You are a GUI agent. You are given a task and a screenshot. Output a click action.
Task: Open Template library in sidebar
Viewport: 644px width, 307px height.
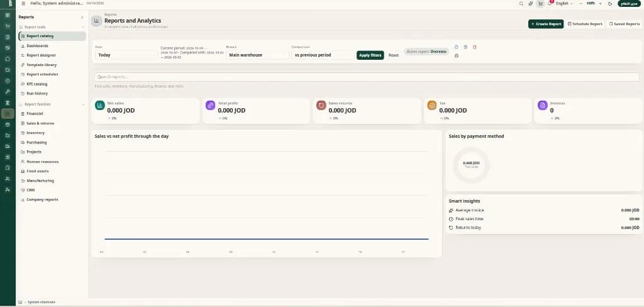(x=52, y=65)
